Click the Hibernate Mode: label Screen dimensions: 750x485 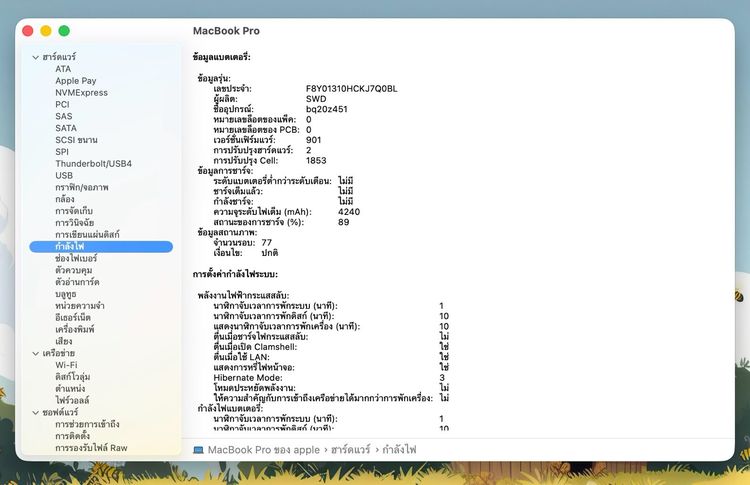pyautogui.click(x=248, y=378)
